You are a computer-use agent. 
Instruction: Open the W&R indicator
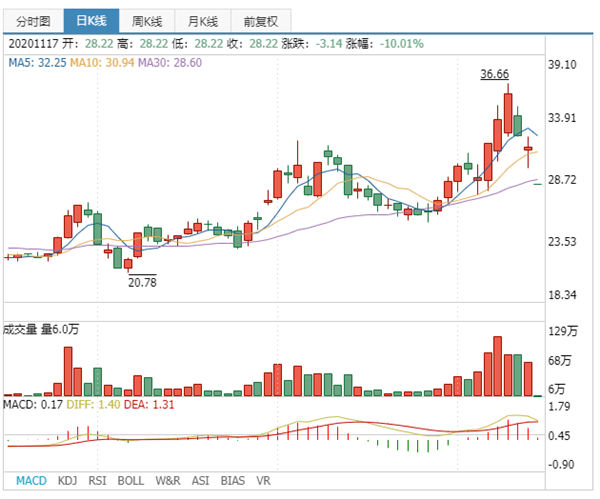pos(168,480)
